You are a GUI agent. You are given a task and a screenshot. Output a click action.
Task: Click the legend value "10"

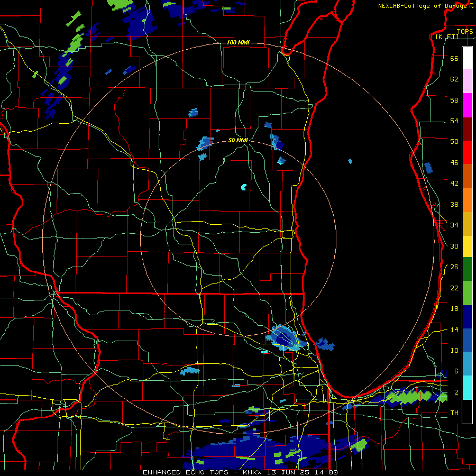coord(454,351)
